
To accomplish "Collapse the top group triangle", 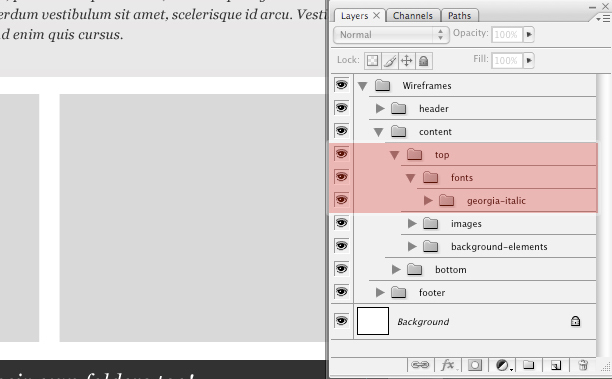I will [395, 155].
